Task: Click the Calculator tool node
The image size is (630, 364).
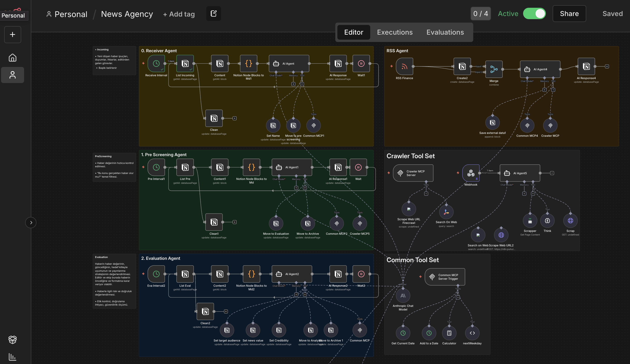Action: 449,333
